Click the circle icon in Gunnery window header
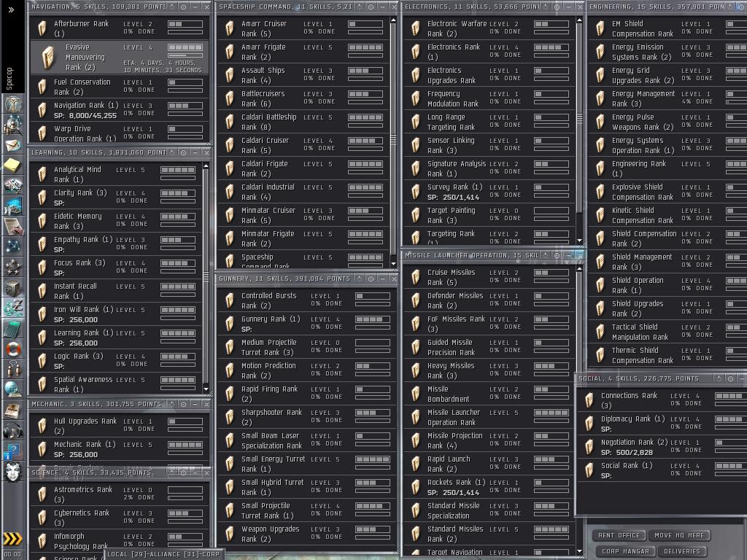 371,279
